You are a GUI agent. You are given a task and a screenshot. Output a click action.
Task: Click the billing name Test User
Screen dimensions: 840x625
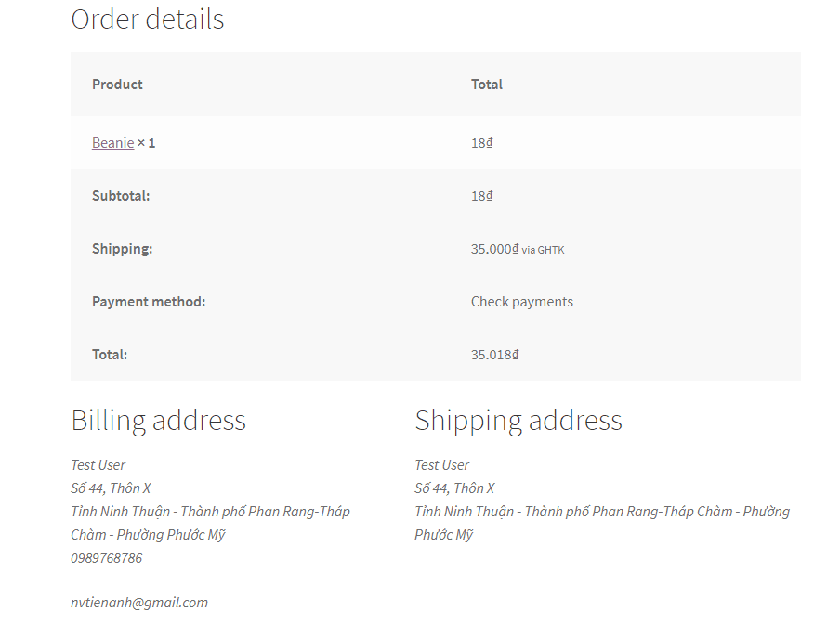coord(98,465)
